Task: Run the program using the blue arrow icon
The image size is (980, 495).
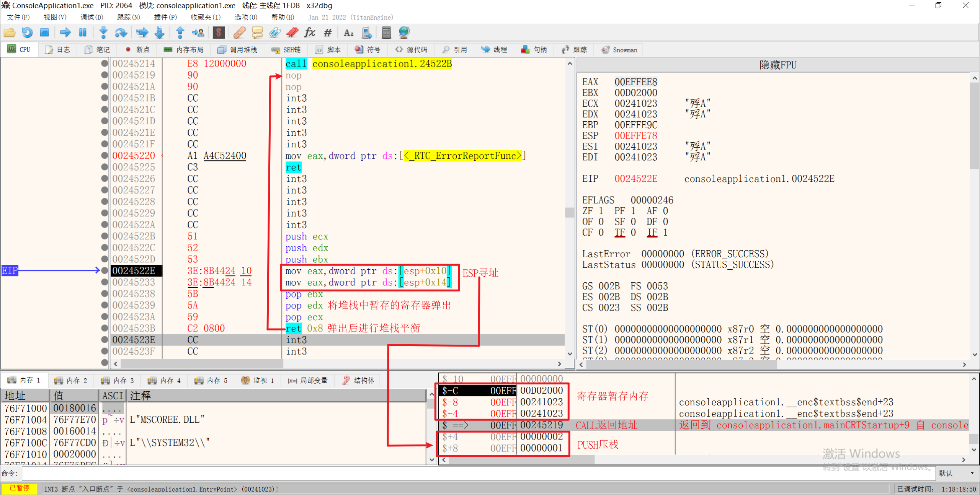Action: [x=65, y=33]
